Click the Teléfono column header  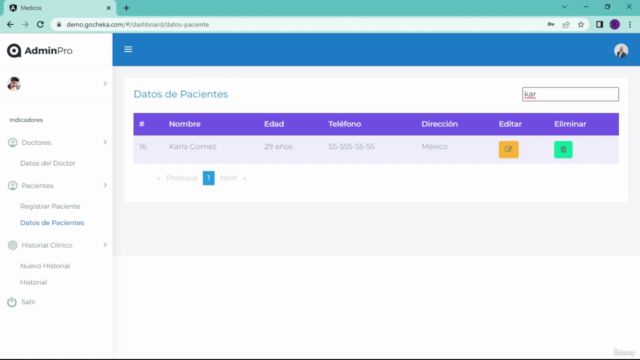click(344, 124)
